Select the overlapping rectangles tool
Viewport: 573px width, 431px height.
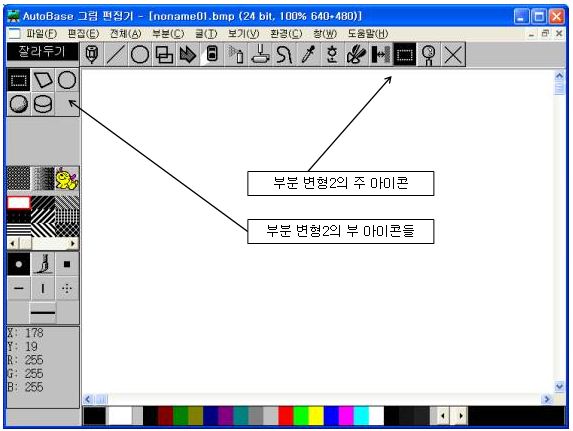[164, 54]
